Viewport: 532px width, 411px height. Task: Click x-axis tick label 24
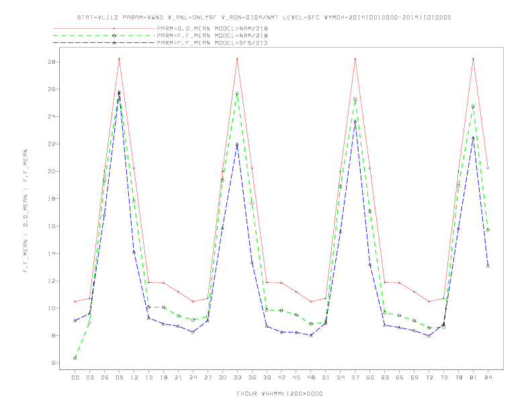[193, 377]
